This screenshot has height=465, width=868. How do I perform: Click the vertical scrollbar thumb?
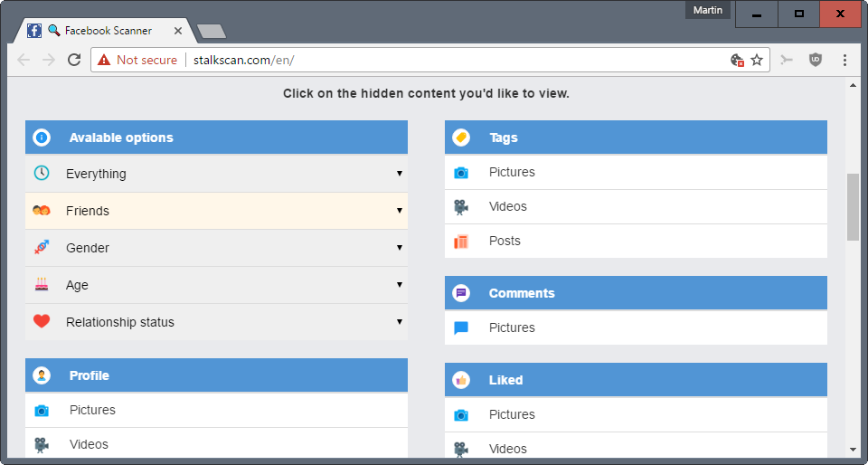click(x=853, y=207)
